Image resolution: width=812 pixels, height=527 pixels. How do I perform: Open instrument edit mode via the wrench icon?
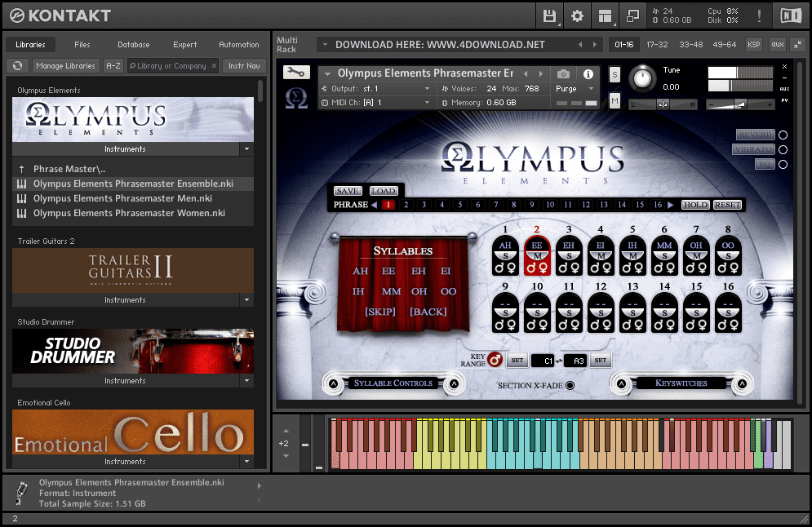(x=296, y=73)
